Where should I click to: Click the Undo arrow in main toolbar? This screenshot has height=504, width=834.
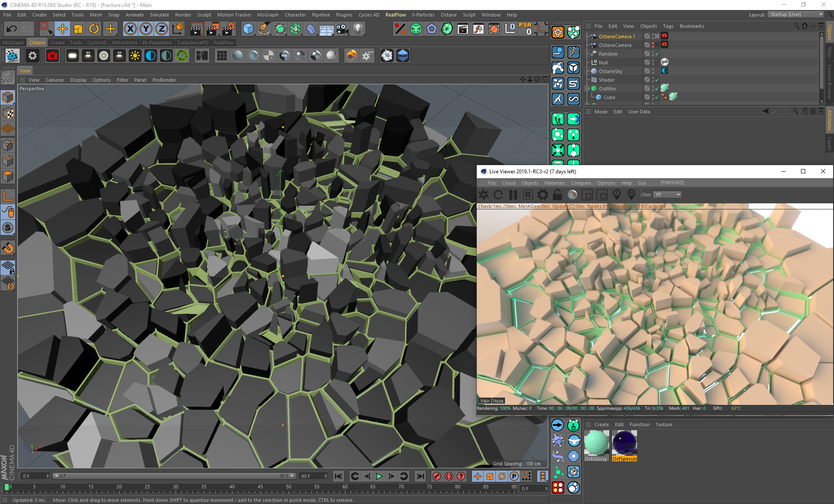[11, 29]
